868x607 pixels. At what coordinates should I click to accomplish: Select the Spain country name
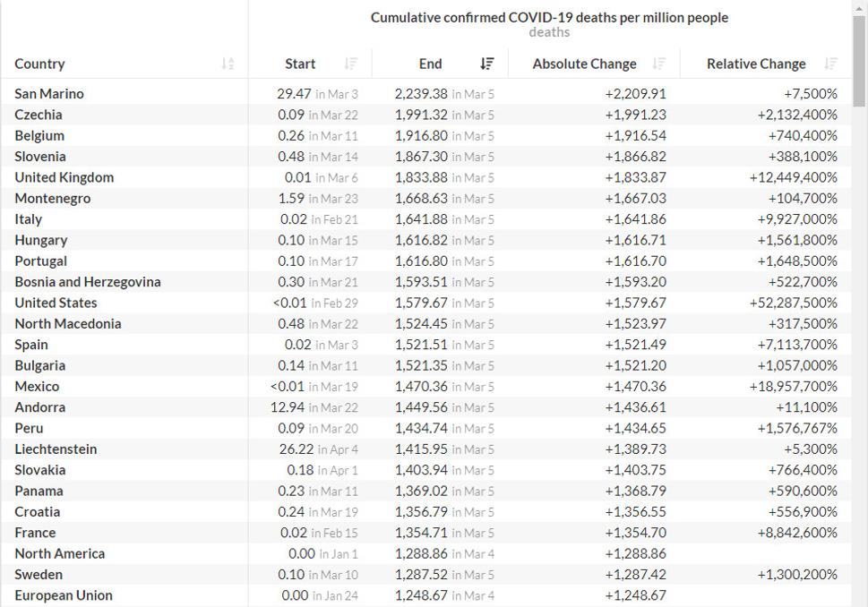click(x=31, y=345)
